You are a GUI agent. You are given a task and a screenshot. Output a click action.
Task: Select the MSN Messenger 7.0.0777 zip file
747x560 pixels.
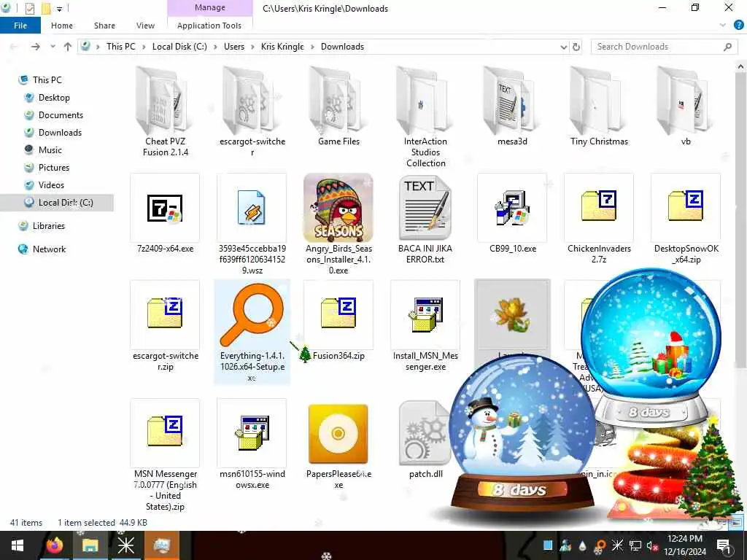[x=165, y=455]
